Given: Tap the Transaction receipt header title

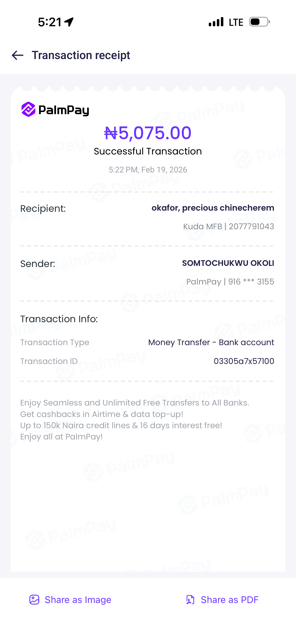Looking at the screenshot, I should pyautogui.click(x=81, y=55).
